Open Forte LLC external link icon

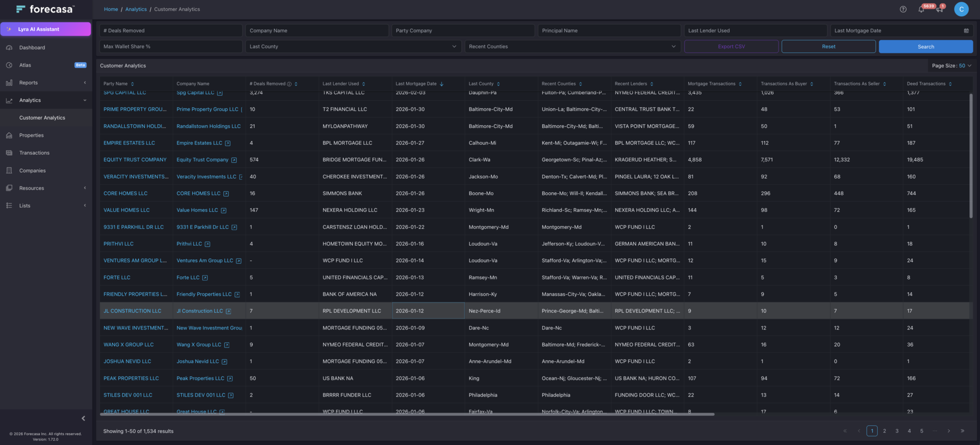(x=205, y=278)
